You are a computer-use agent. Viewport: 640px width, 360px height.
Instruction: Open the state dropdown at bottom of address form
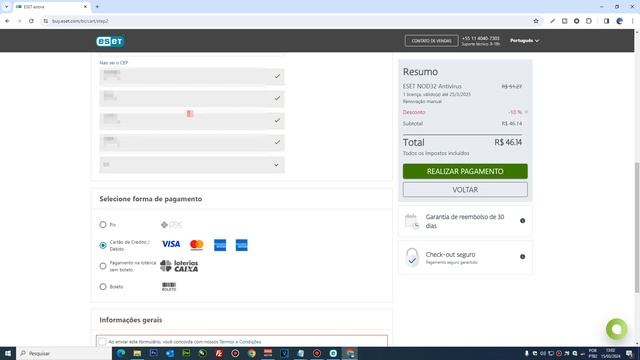coord(192,165)
